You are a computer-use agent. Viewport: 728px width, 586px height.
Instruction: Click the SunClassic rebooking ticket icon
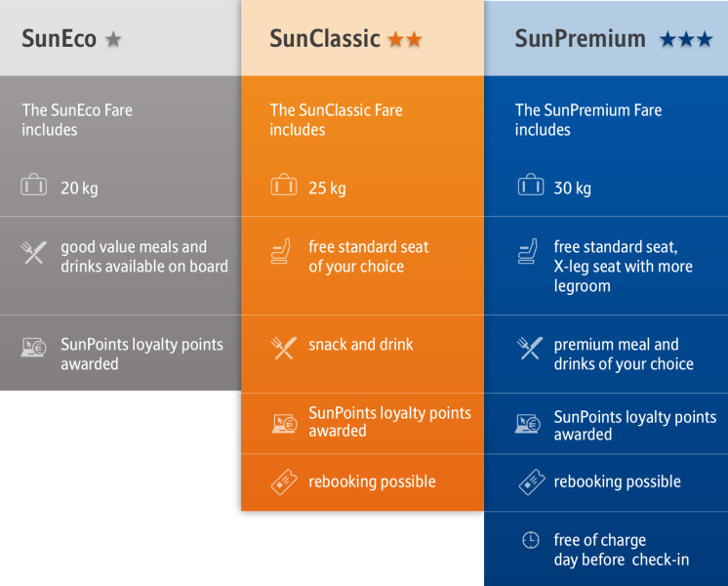pyautogui.click(x=284, y=481)
